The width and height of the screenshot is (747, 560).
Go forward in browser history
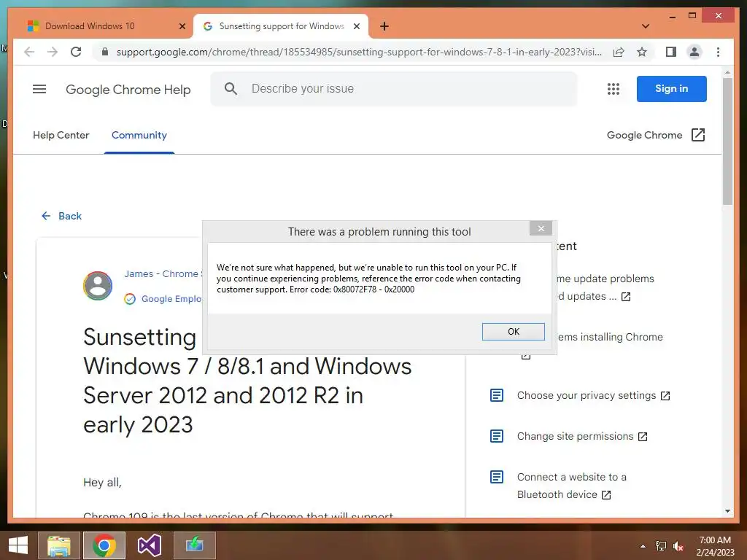point(53,52)
